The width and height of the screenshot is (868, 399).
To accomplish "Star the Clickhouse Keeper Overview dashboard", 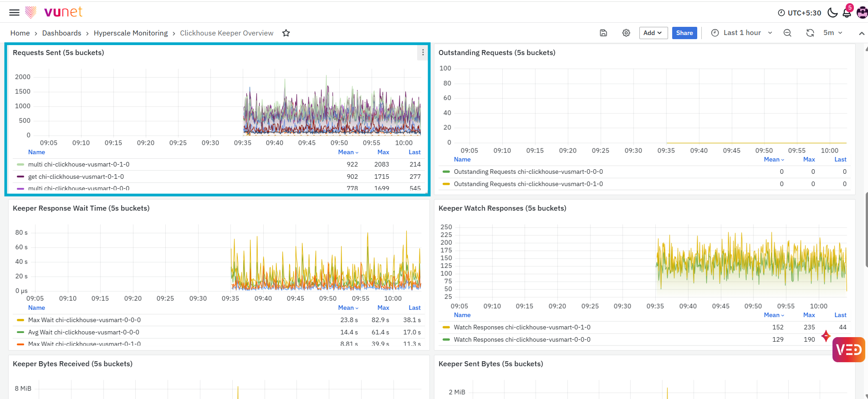I will tap(286, 33).
